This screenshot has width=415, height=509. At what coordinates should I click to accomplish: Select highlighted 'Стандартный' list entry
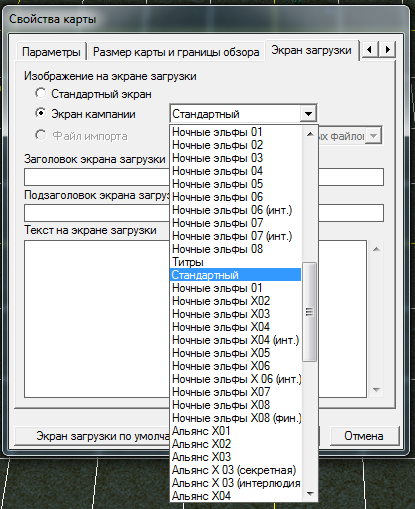(236, 275)
